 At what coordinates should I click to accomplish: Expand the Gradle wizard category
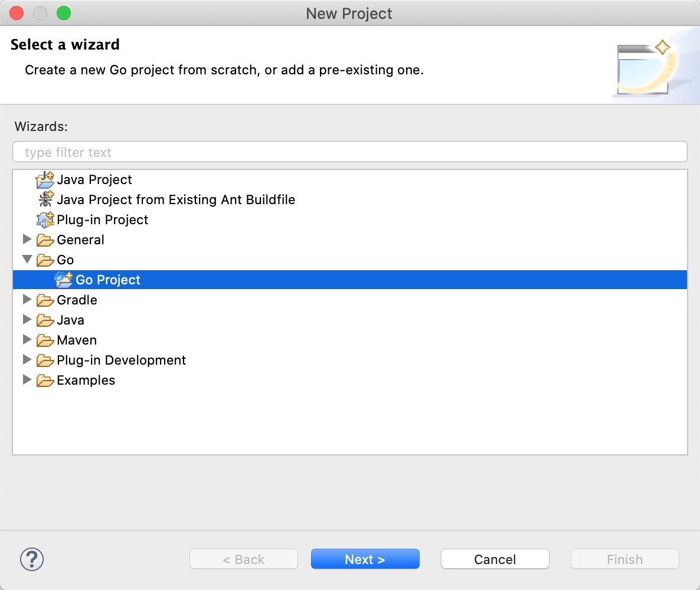(27, 300)
